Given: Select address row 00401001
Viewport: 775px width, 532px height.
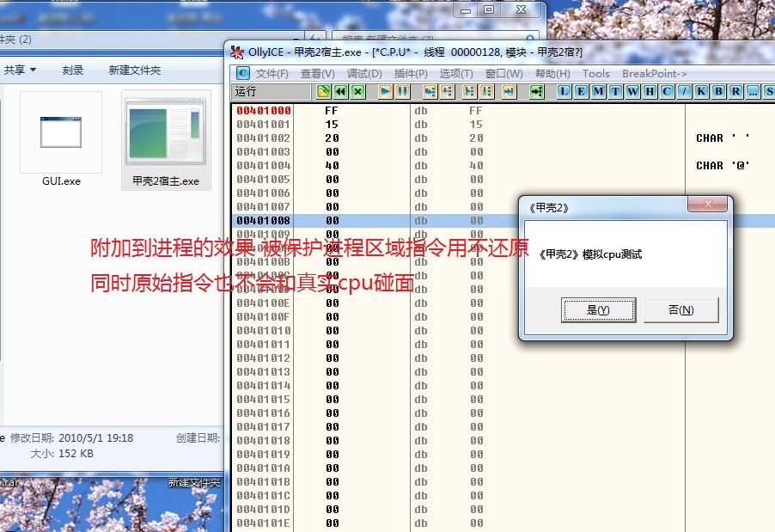Looking at the screenshot, I should pos(264,124).
